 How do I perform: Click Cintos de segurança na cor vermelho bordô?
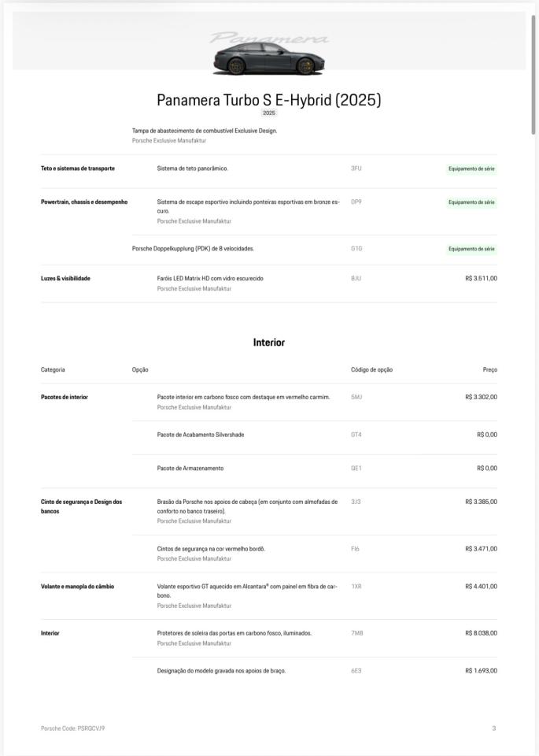[211, 549]
